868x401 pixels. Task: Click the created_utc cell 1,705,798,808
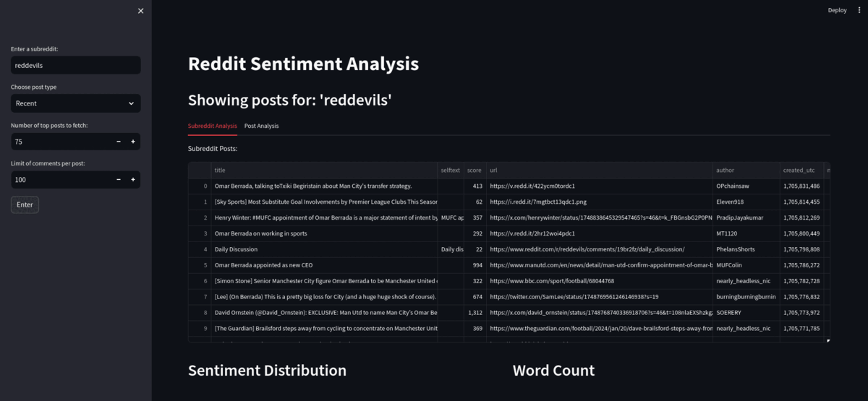point(802,250)
